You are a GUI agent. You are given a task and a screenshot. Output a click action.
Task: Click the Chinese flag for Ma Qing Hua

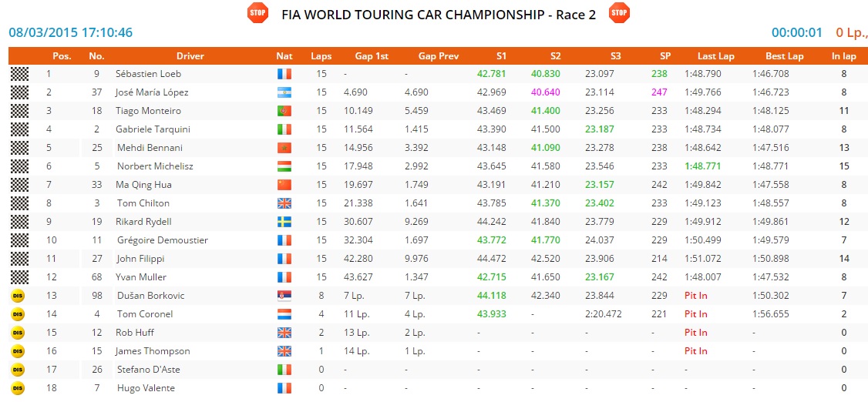pyautogui.click(x=284, y=185)
